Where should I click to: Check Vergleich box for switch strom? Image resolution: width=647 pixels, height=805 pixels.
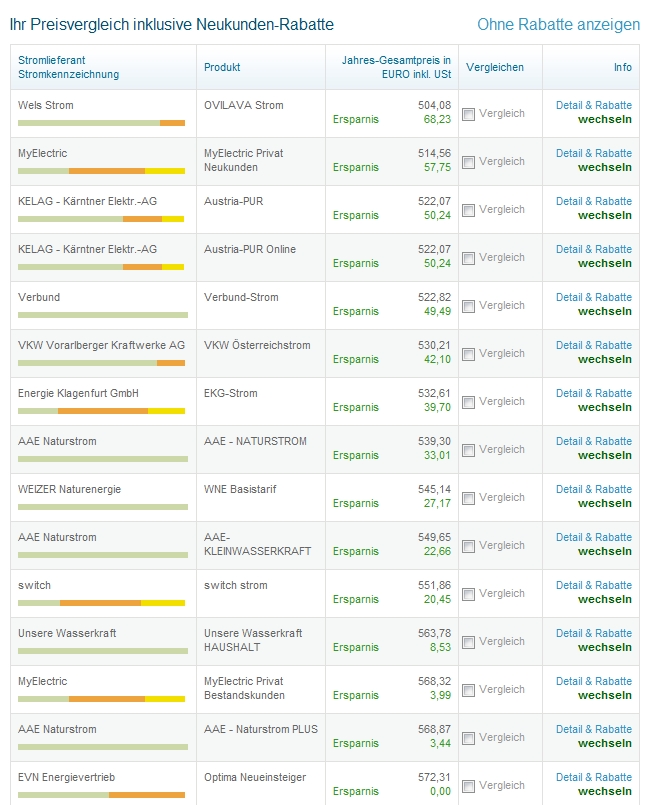(x=469, y=594)
